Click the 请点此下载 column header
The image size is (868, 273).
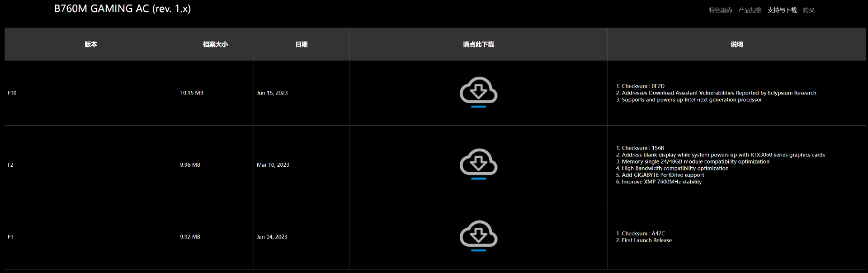478,44
